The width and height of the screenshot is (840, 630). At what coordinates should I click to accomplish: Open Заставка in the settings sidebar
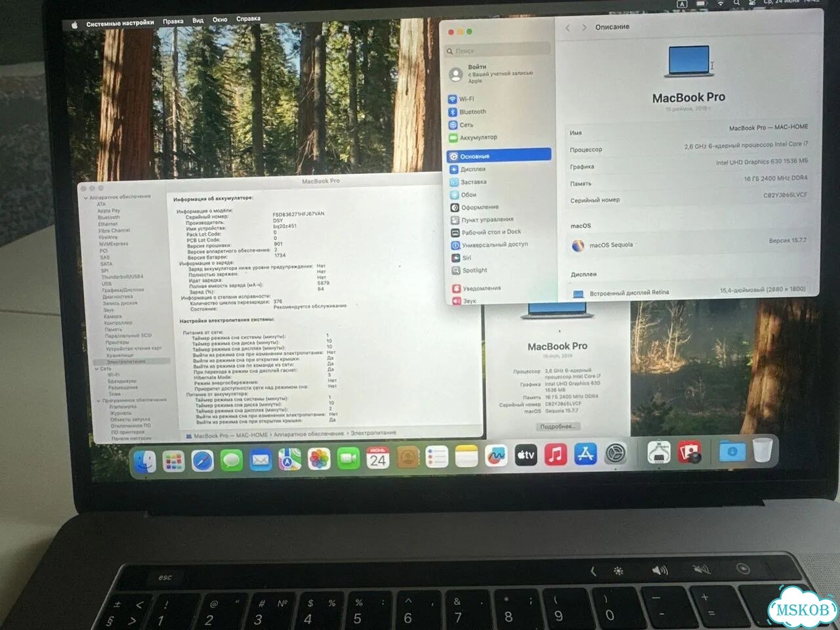(473, 182)
